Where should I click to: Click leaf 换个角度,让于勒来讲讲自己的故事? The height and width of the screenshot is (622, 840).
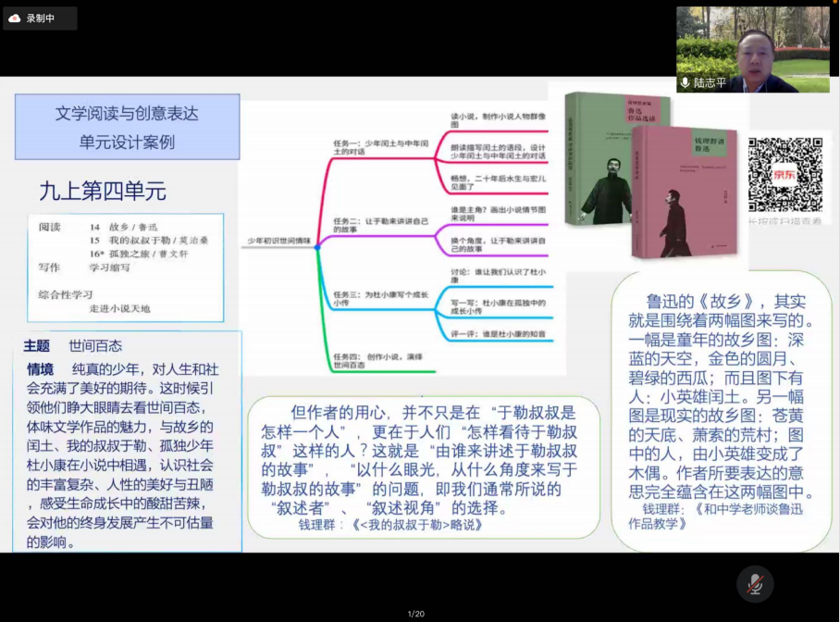tap(499, 244)
